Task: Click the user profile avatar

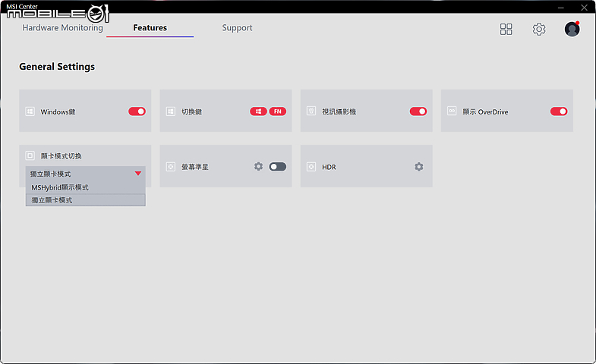Action: coord(572,29)
